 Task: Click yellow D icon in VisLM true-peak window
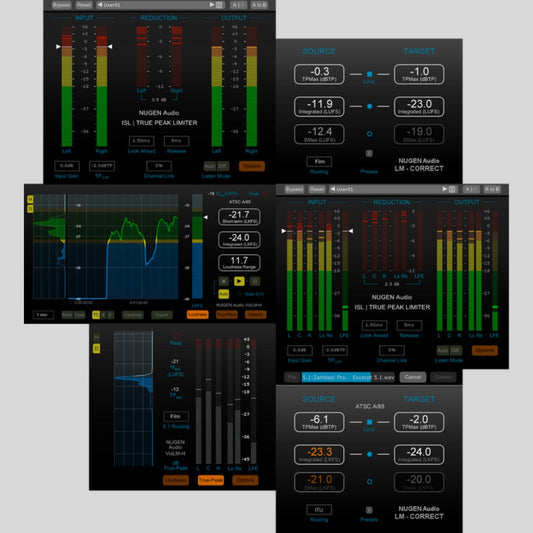point(97,348)
